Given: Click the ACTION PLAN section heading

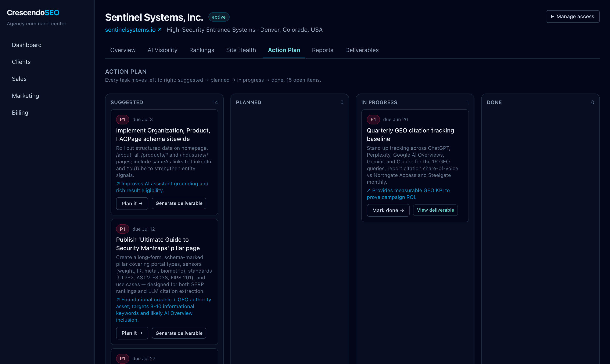Looking at the screenshot, I should [126, 72].
